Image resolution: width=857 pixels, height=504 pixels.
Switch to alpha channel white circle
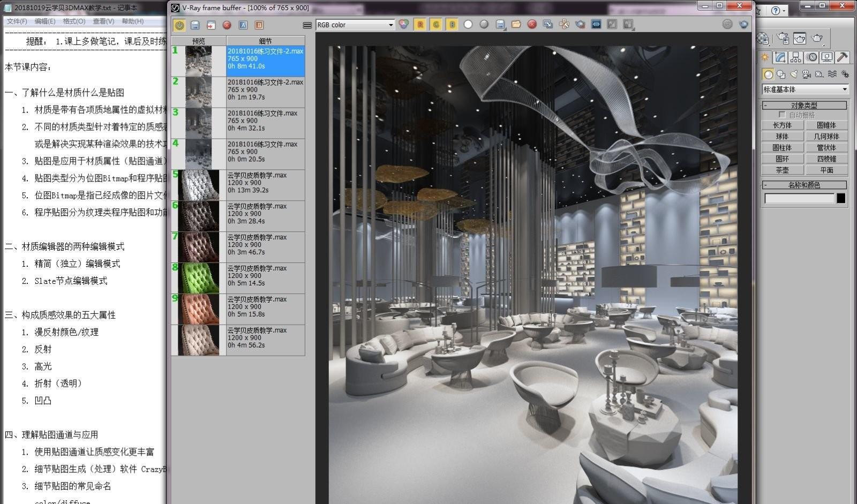pyautogui.click(x=468, y=24)
